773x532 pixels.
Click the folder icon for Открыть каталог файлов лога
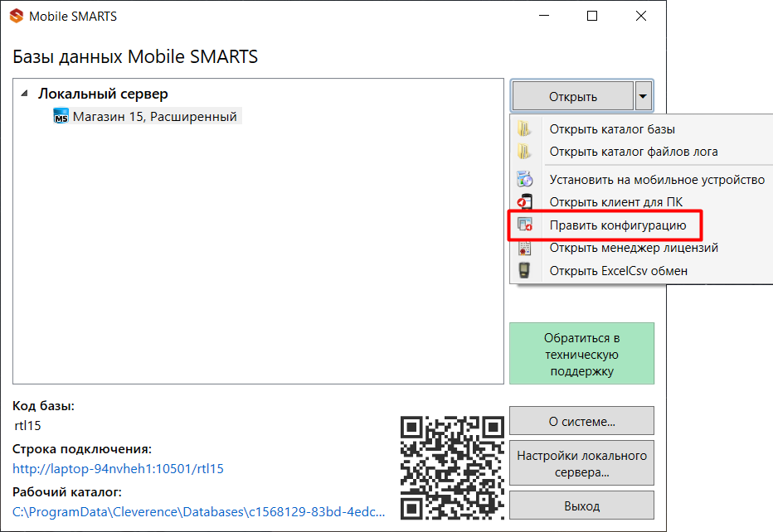click(x=524, y=152)
